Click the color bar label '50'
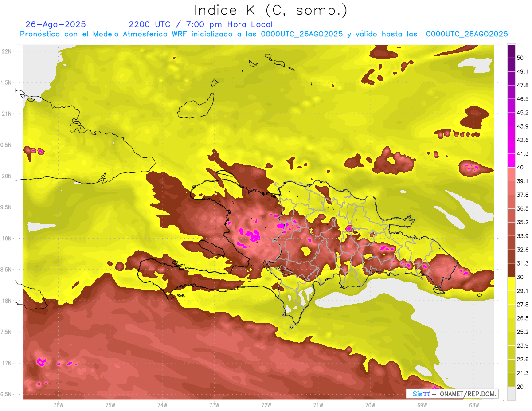 (520, 57)
